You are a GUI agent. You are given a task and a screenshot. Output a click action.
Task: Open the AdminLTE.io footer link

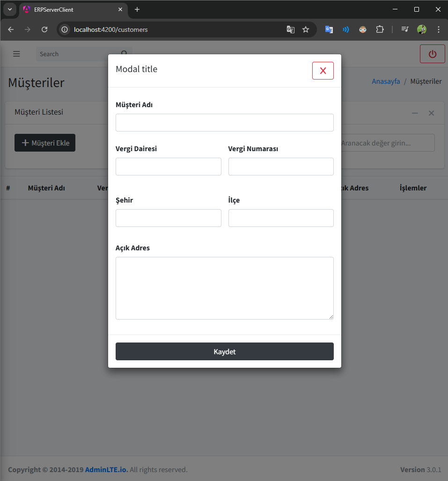tap(106, 469)
